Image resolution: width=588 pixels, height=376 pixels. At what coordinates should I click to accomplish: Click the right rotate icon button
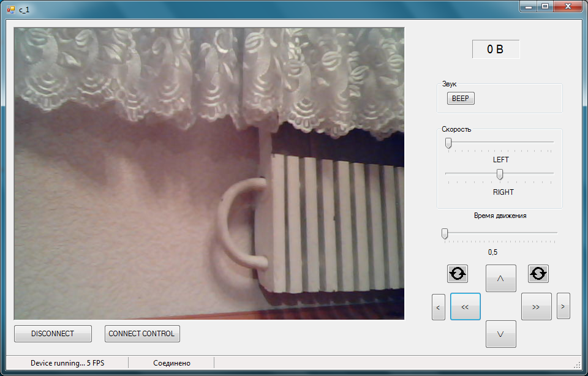(538, 274)
